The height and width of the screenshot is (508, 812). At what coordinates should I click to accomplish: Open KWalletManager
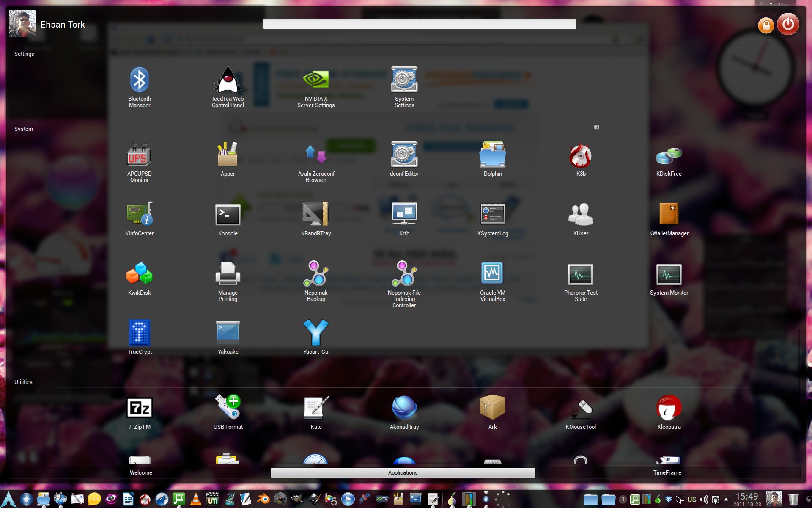pyautogui.click(x=669, y=219)
